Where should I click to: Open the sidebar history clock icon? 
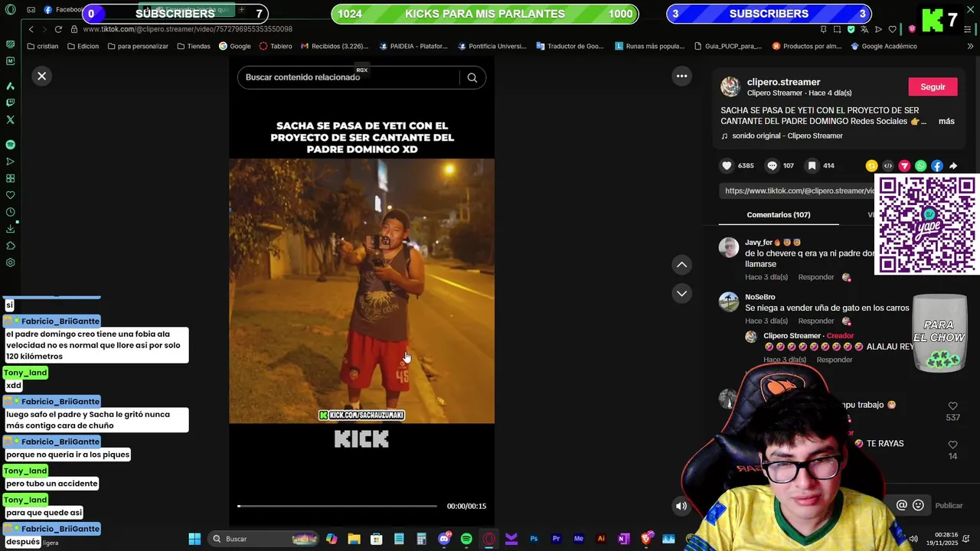tap(10, 212)
